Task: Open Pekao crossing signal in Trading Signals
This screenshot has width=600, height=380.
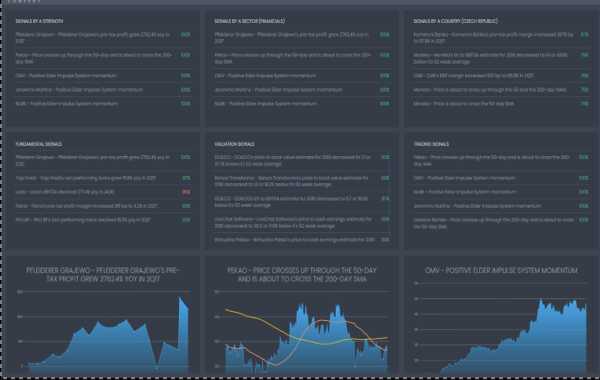Action: [x=501, y=160]
